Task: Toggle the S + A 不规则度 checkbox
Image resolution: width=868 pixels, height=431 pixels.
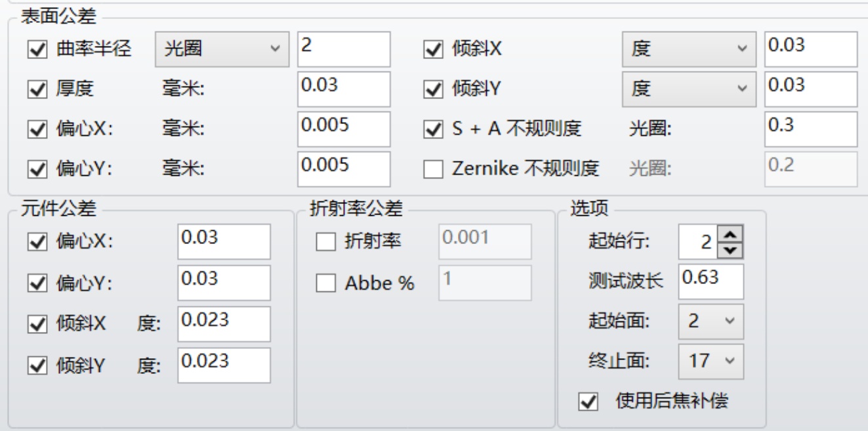Action: 433,129
